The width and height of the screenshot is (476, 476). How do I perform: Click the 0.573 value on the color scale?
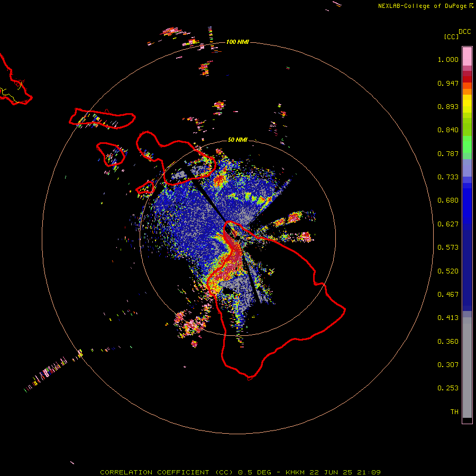448,248
